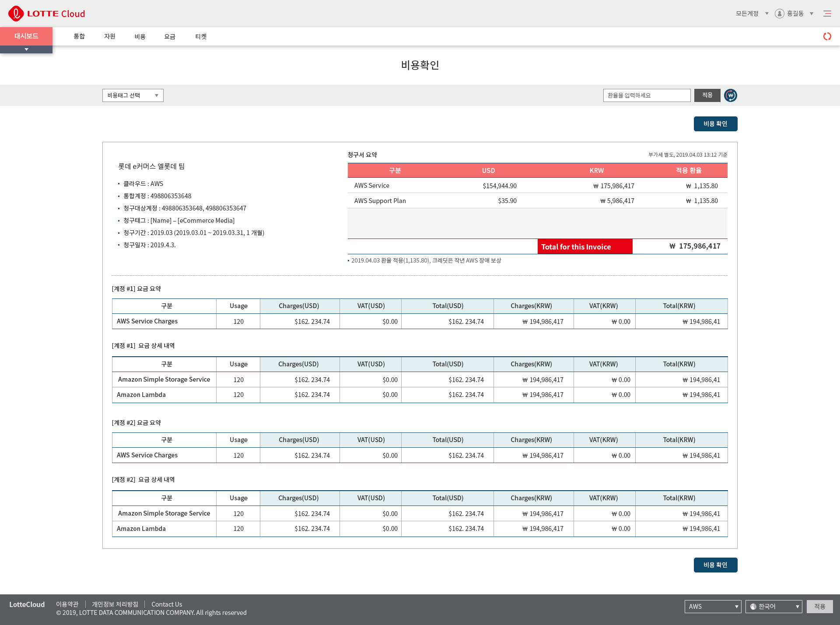Open the 티켓 menu

(x=201, y=36)
